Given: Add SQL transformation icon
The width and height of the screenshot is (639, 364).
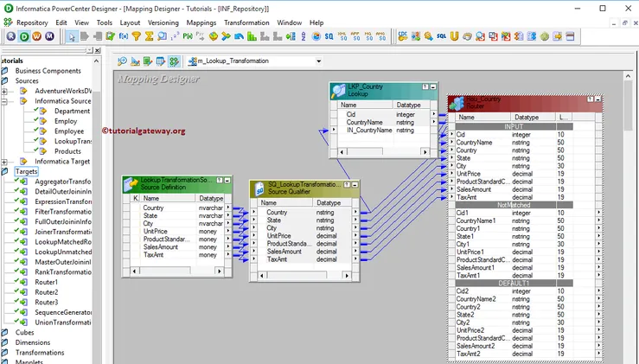Looking at the screenshot, I should (x=441, y=36).
